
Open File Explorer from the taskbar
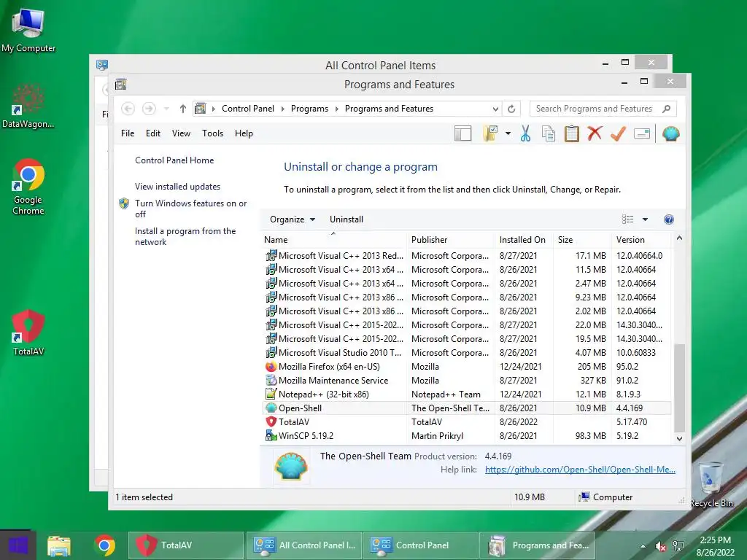[59, 545]
